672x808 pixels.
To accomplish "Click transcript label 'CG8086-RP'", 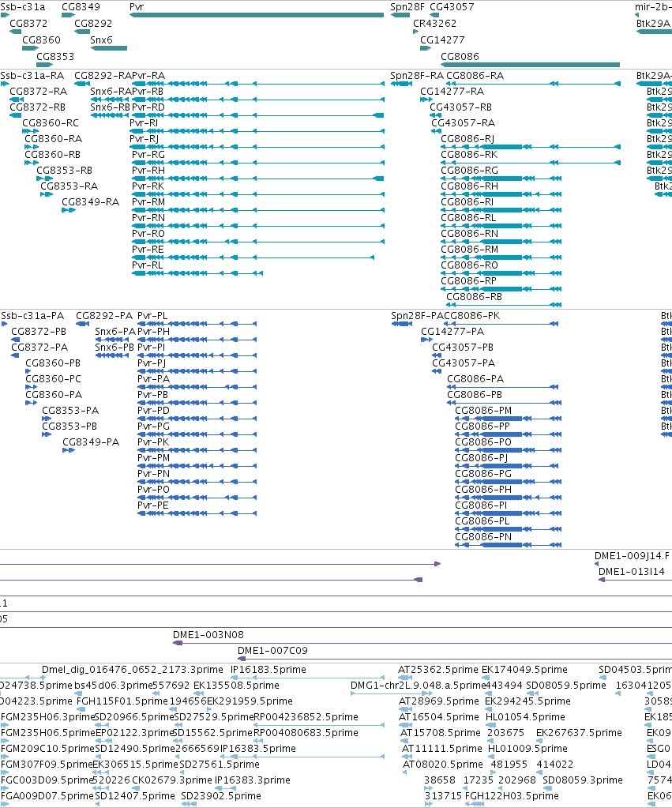I will point(468,281).
